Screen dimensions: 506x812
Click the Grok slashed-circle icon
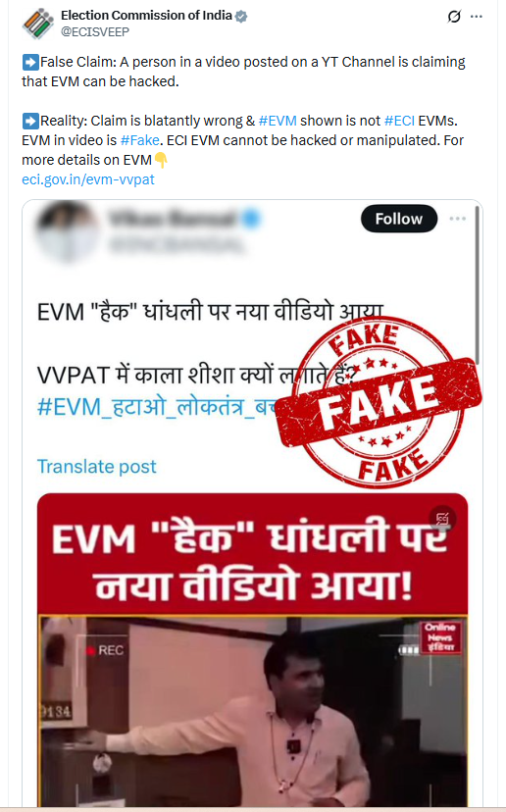click(x=454, y=17)
